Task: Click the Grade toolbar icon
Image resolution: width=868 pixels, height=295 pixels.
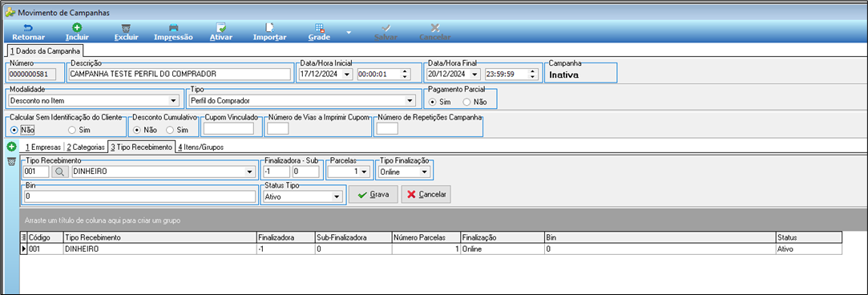Action: tap(320, 27)
